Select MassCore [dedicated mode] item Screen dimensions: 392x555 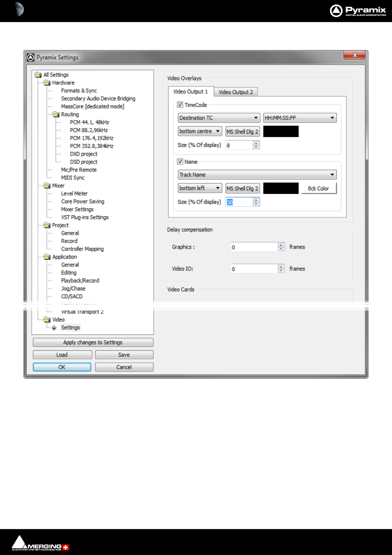point(93,106)
